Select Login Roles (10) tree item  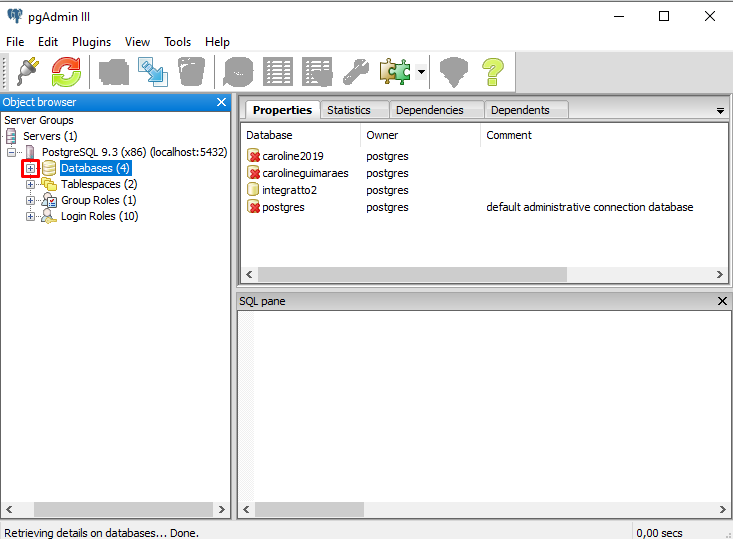coord(100,216)
